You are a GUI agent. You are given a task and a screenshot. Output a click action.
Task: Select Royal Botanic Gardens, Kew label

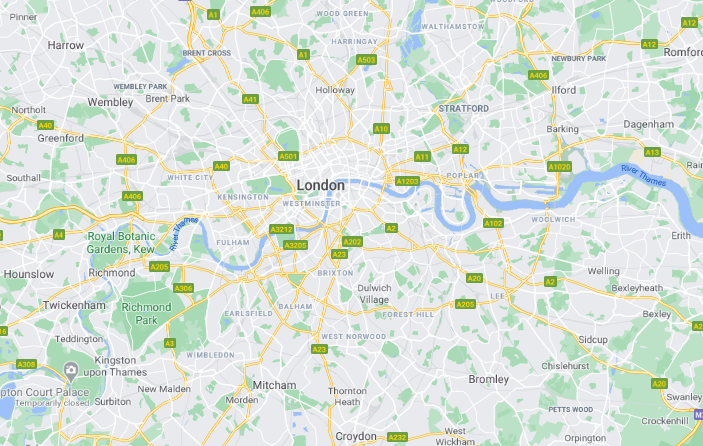coord(121,242)
